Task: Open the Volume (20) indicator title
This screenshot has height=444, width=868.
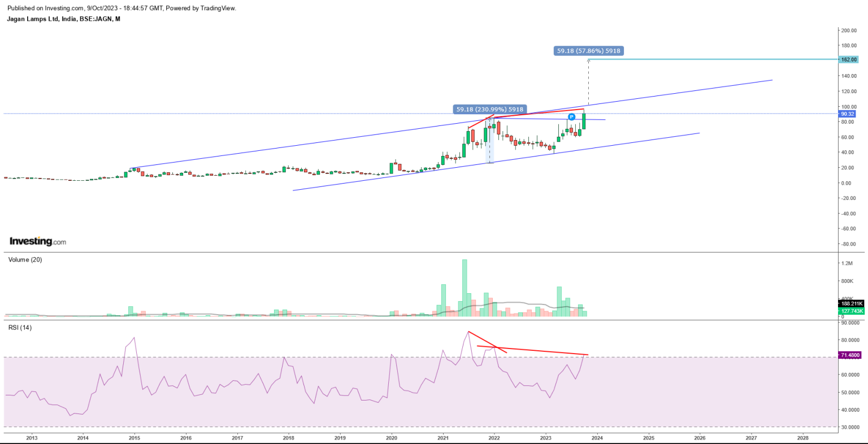Action: [25, 260]
